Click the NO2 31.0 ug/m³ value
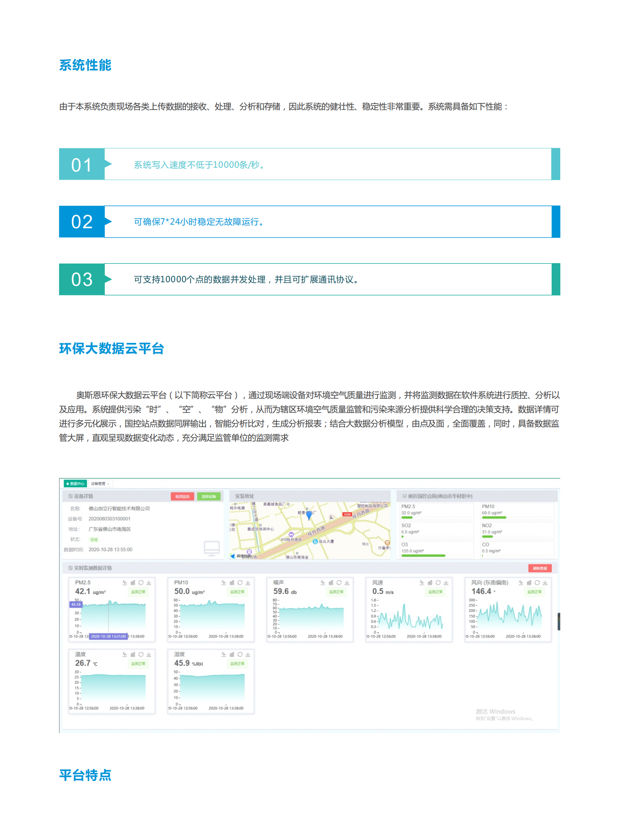The height and width of the screenshot is (840, 619). click(x=492, y=532)
